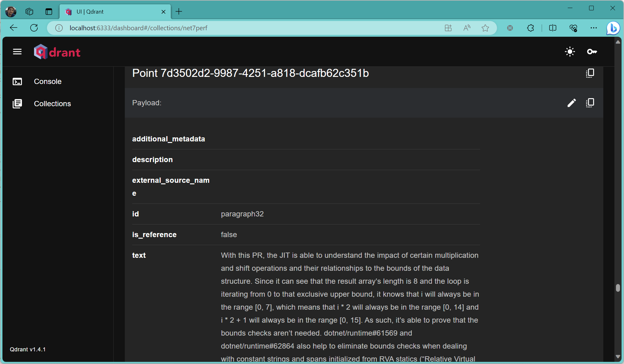The height and width of the screenshot is (364, 624).
Task: Click the copy point ID icon
Action: point(590,73)
